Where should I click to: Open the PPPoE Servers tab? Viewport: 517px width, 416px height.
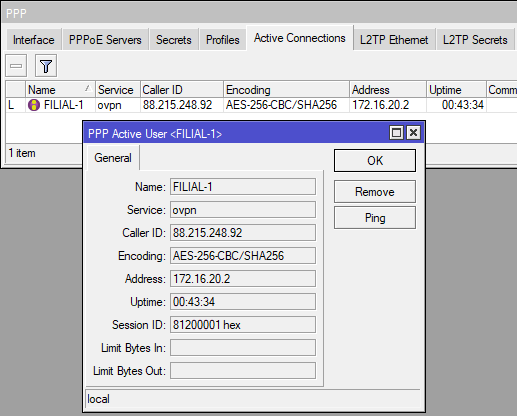pyautogui.click(x=105, y=40)
